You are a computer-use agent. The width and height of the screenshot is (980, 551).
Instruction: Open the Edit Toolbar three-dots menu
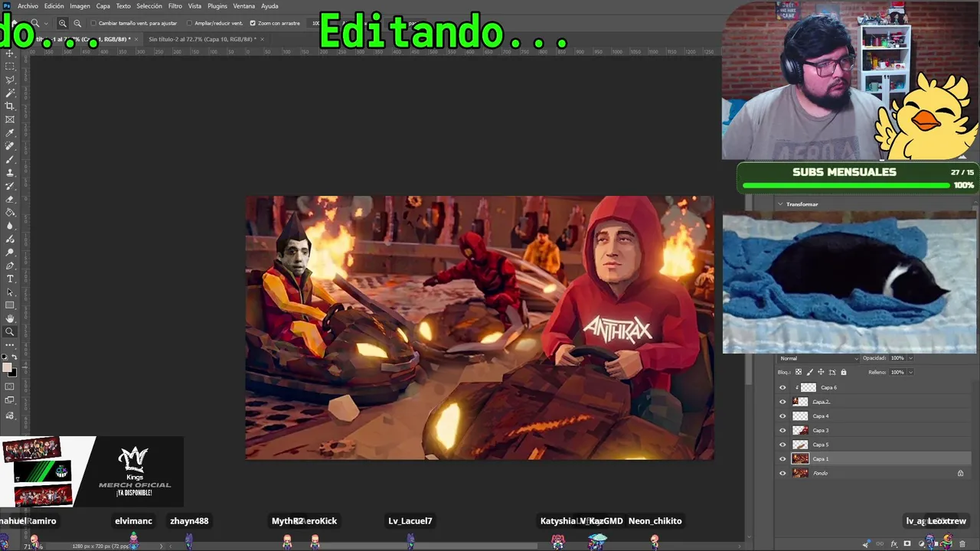click(10, 345)
